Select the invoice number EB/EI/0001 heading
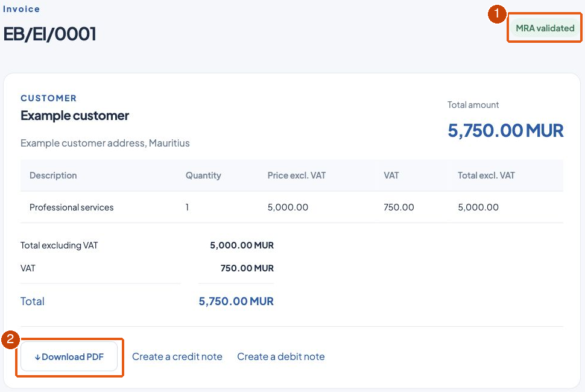Image resolution: width=585 pixels, height=392 pixels. coord(49,34)
